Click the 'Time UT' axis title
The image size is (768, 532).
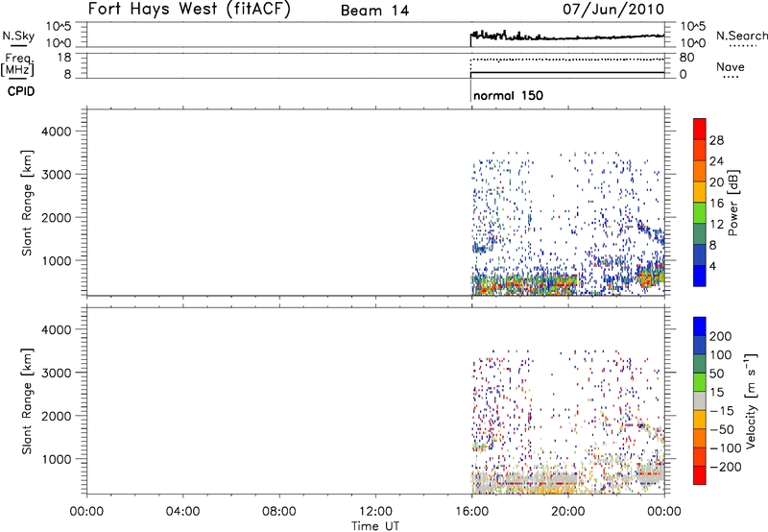pos(375,526)
